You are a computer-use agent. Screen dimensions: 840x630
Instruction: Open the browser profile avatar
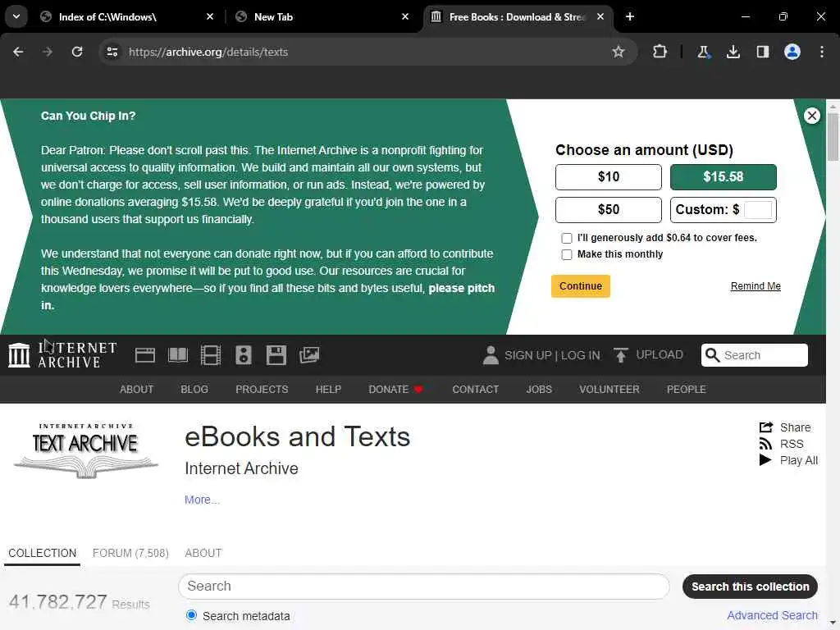click(792, 52)
